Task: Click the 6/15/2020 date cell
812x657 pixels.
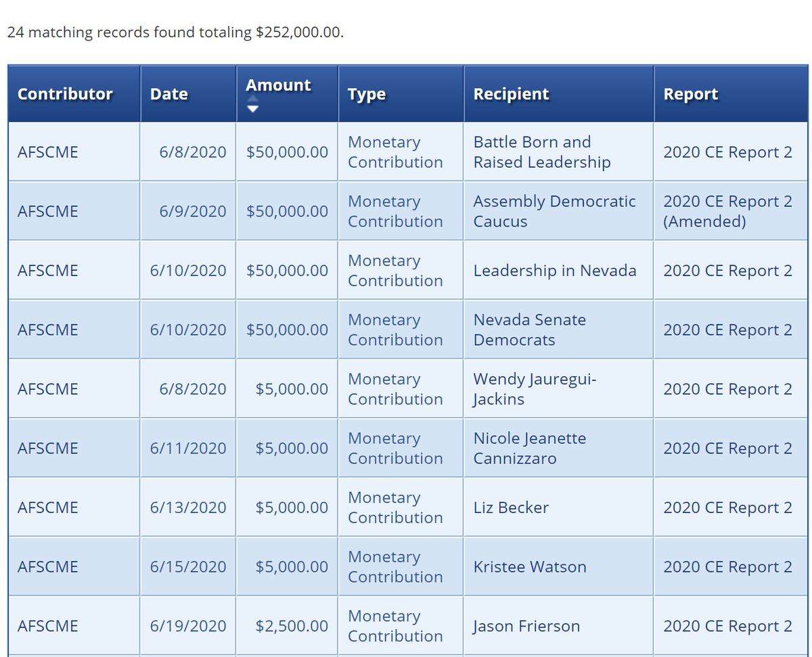Action: 188,566
